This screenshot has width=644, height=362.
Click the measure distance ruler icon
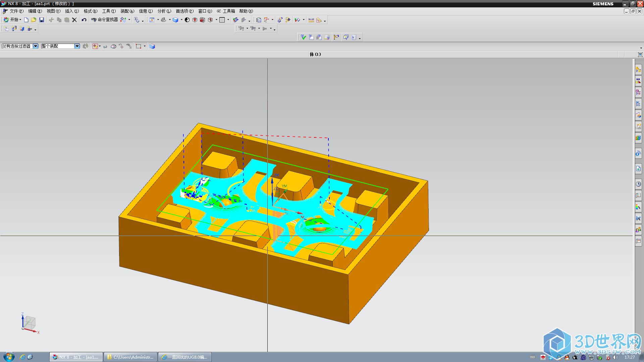coord(311,20)
